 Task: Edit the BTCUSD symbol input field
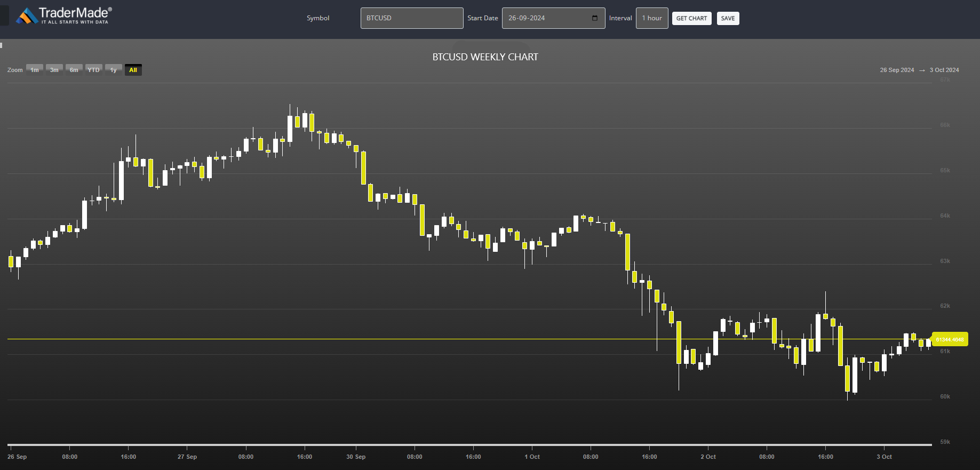[412, 18]
